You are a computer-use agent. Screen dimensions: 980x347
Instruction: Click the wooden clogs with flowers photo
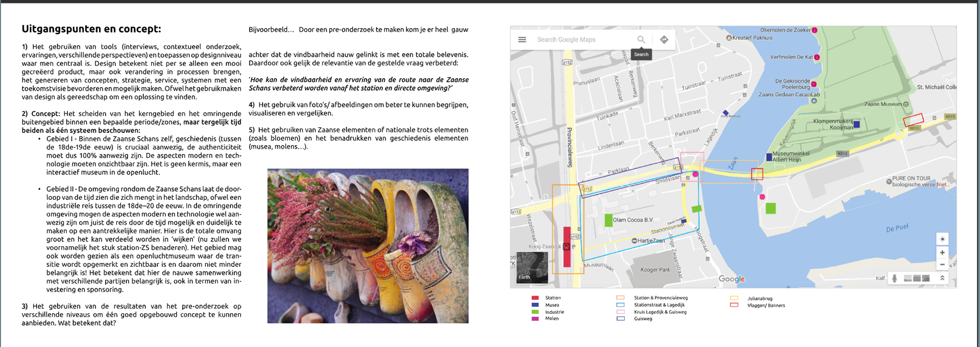pyautogui.click(x=367, y=246)
